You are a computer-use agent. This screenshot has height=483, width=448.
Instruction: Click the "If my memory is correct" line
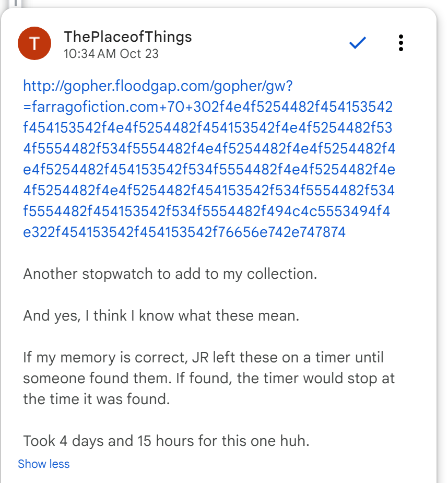click(x=204, y=358)
